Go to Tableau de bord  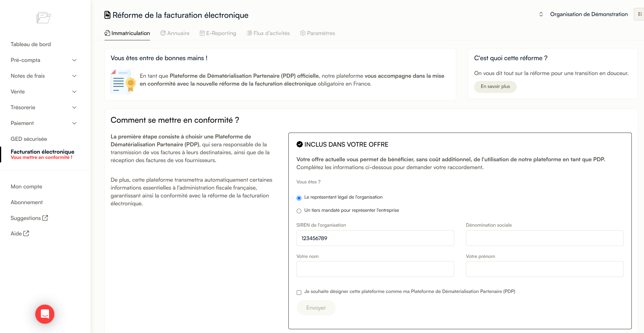(x=31, y=44)
